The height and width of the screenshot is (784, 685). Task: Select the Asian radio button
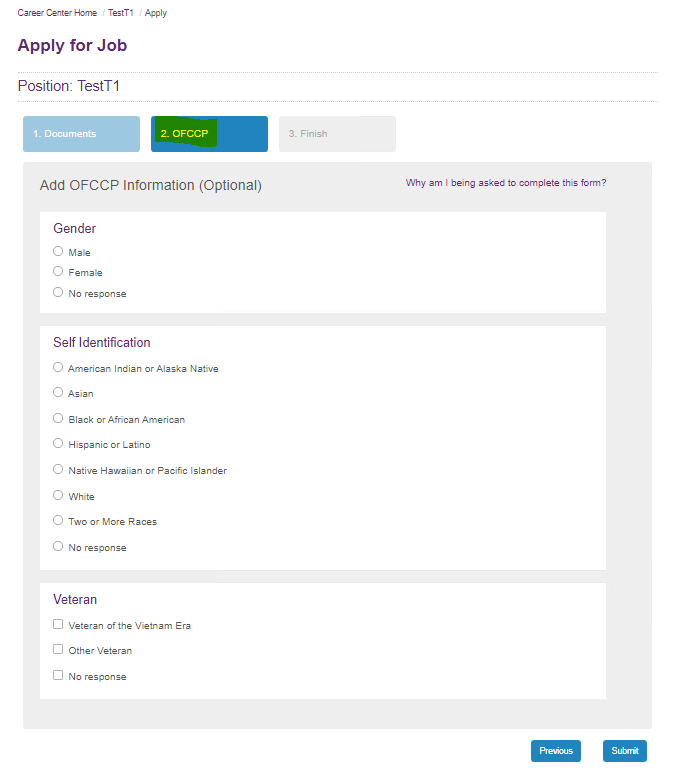coord(58,393)
